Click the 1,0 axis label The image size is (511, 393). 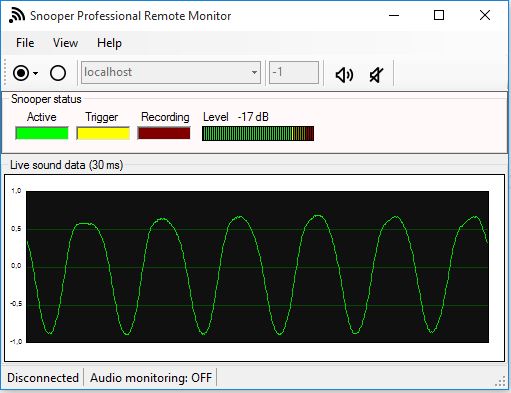pyautogui.click(x=16, y=191)
